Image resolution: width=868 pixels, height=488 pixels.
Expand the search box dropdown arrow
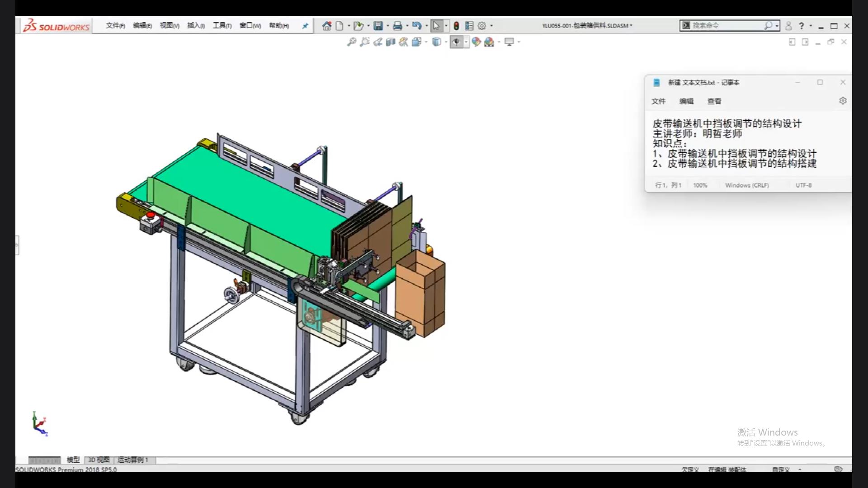[x=777, y=26]
